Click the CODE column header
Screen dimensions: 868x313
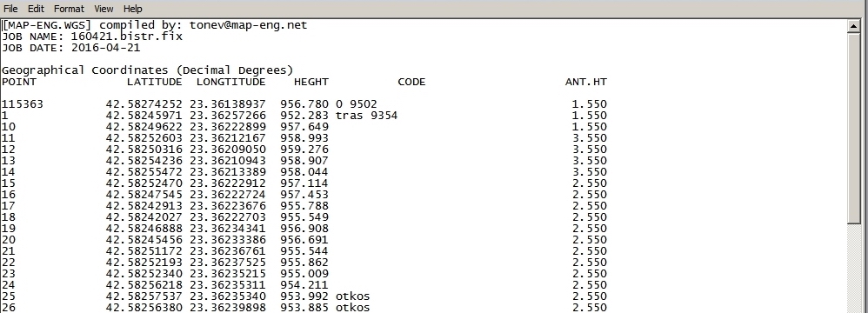point(411,82)
